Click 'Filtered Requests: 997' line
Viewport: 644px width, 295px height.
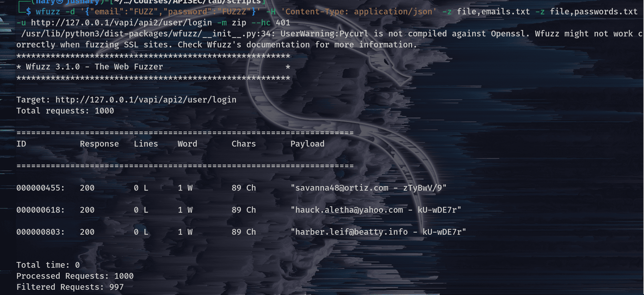[x=70, y=287]
